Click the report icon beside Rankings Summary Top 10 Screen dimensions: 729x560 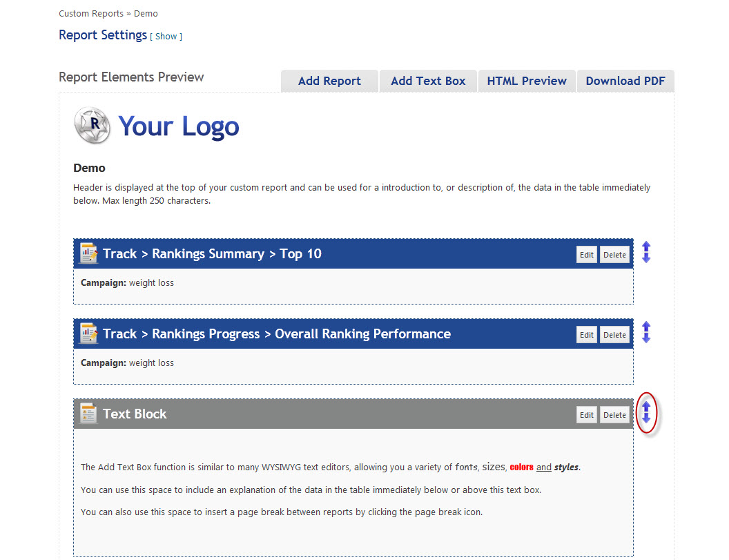click(x=88, y=253)
